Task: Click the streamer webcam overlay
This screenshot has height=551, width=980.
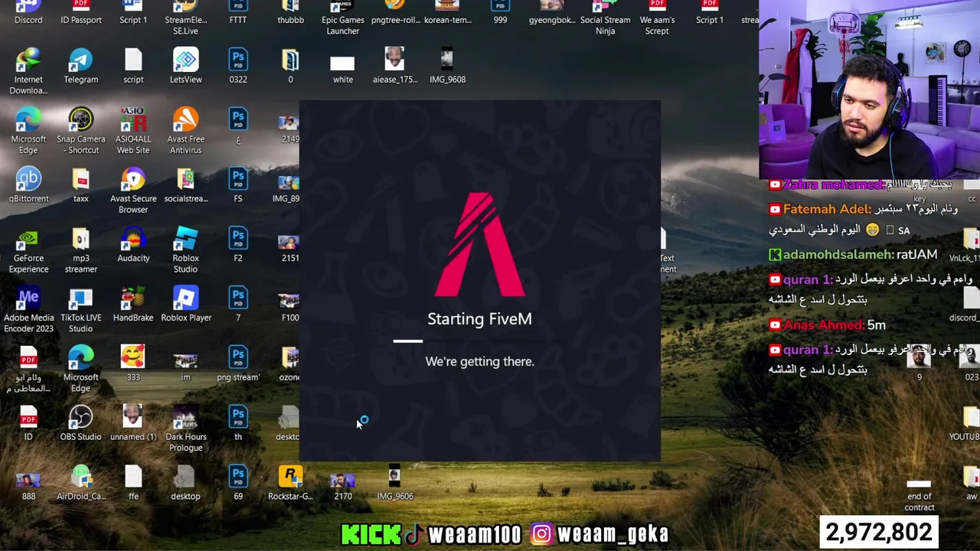Action: [x=869, y=90]
